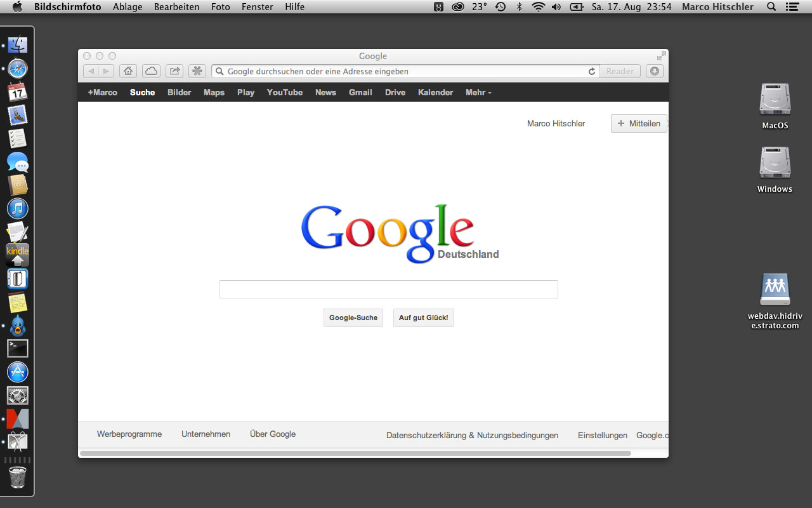Click the Wi-Fi status icon

click(x=539, y=7)
